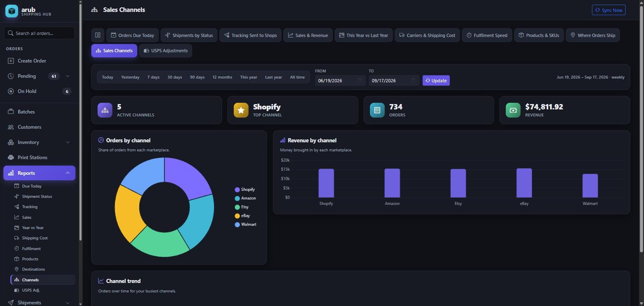Viewport: 644px width, 306px height.
Task: Select the 30 days range option
Action: click(175, 77)
